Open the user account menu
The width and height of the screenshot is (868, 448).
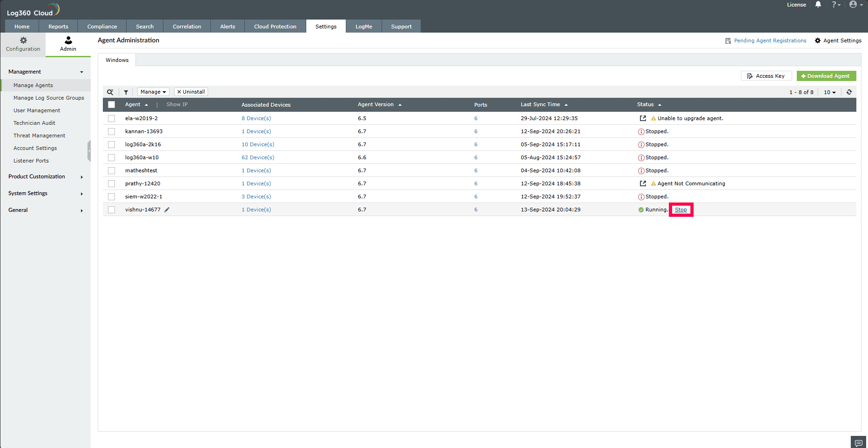pyautogui.click(x=856, y=5)
